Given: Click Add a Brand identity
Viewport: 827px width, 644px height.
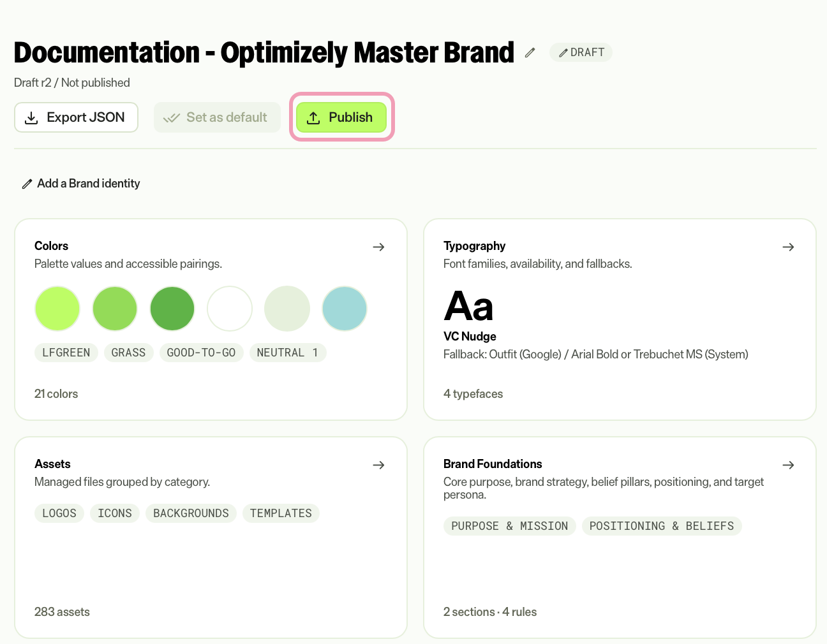Looking at the screenshot, I should 80,184.
